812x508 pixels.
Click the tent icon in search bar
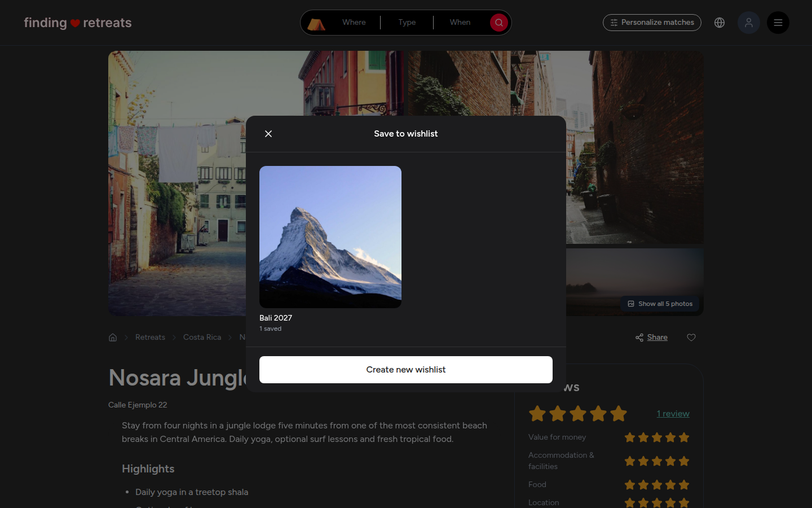(x=316, y=23)
